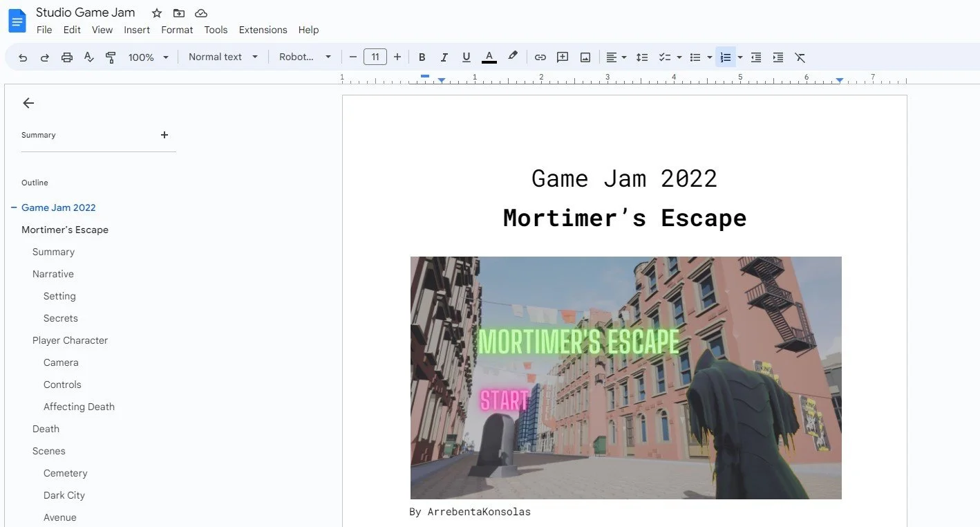Open the Tools menu
The width and height of the screenshot is (980, 527).
point(216,30)
